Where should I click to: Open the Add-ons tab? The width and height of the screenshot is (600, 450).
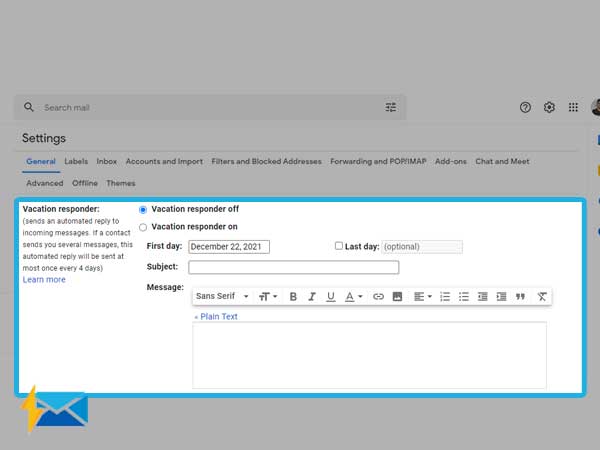tap(451, 161)
